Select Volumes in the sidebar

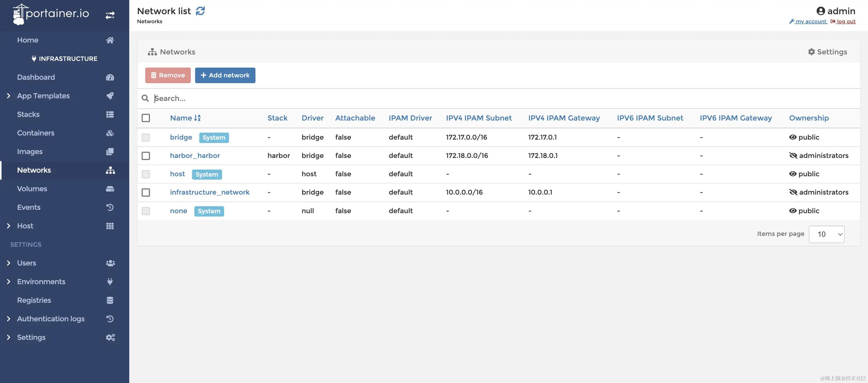pyautogui.click(x=32, y=189)
